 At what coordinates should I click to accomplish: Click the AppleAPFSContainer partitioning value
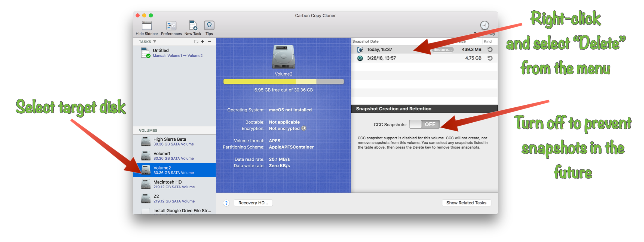point(291,147)
